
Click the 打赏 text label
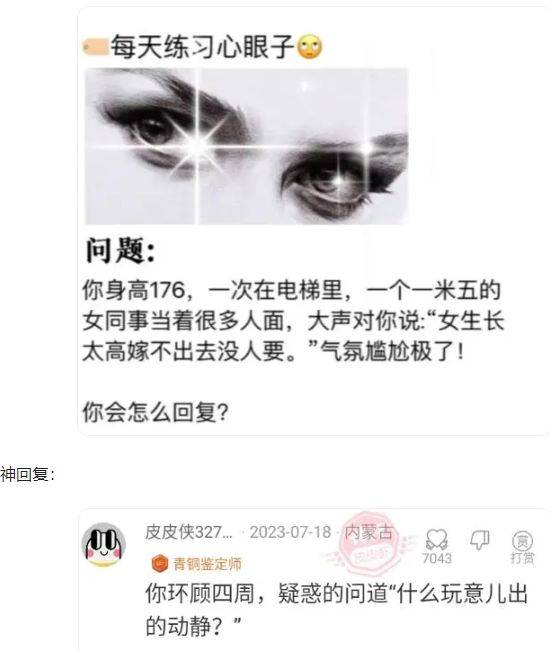point(523,558)
